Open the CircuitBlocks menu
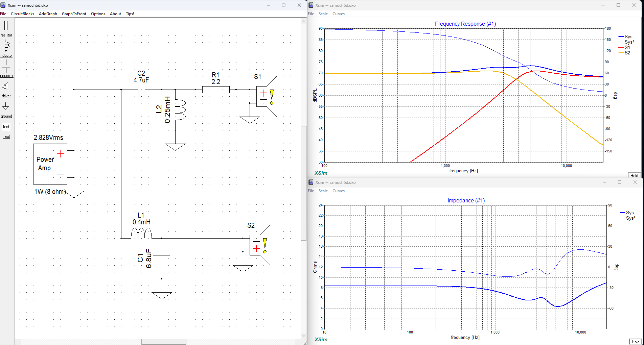644x345 pixels. click(22, 14)
